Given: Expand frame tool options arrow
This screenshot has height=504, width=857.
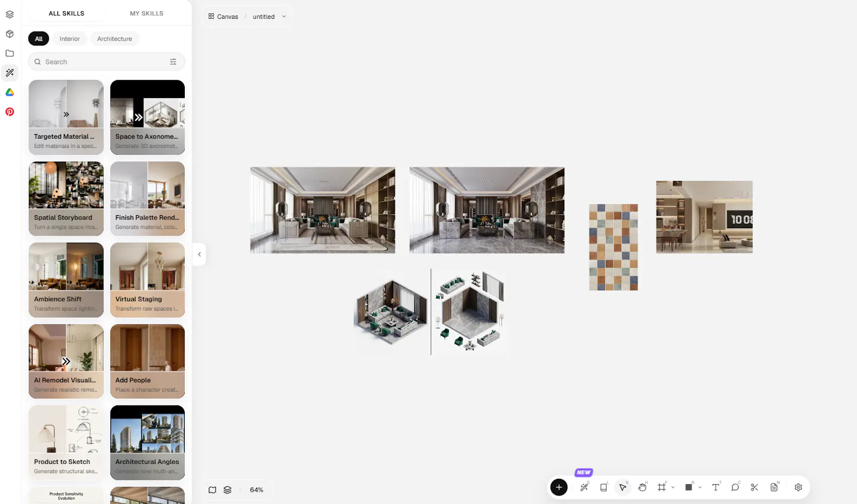Looking at the screenshot, I should (673, 487).
